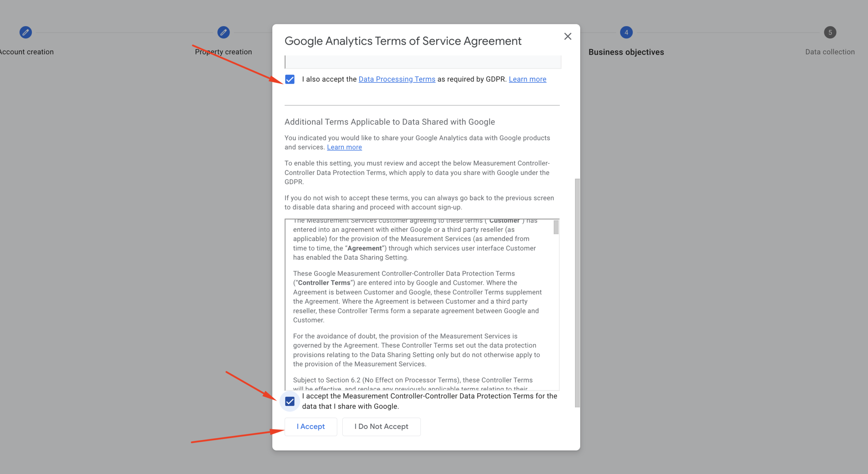
Task: Click the paragraph starting 'If you do not wish'
Action: pyautogui.click(x=419, y=202)
